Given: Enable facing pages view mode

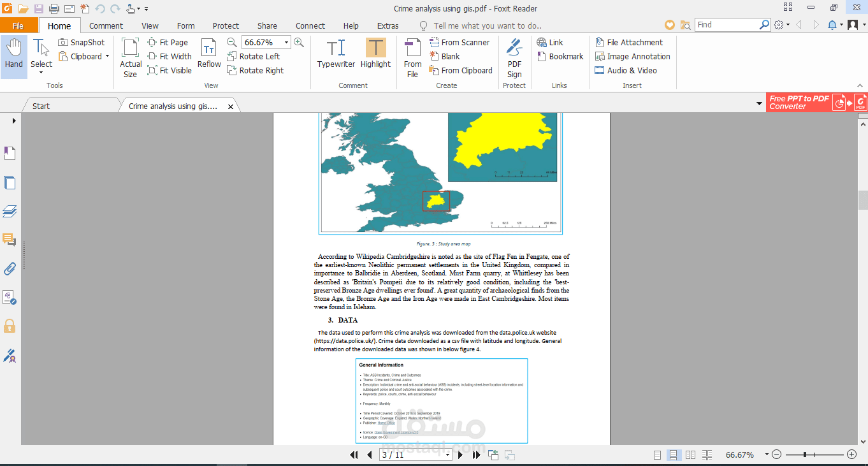Looking at the screenshot, I should coord(690,455).
